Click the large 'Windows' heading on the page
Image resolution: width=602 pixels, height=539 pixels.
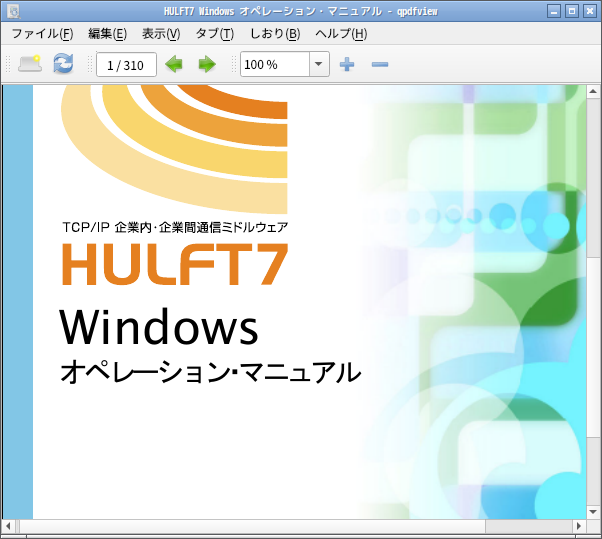pos(159,327)
